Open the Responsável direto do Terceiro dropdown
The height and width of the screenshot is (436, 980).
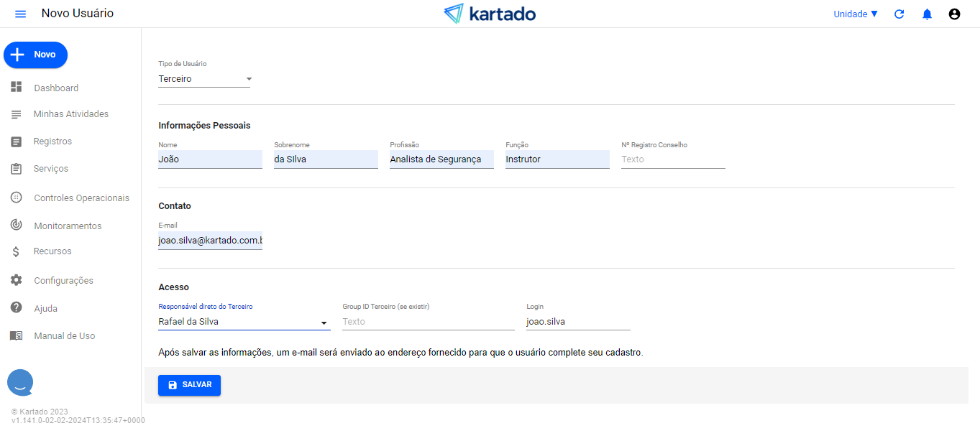point(244,322)
